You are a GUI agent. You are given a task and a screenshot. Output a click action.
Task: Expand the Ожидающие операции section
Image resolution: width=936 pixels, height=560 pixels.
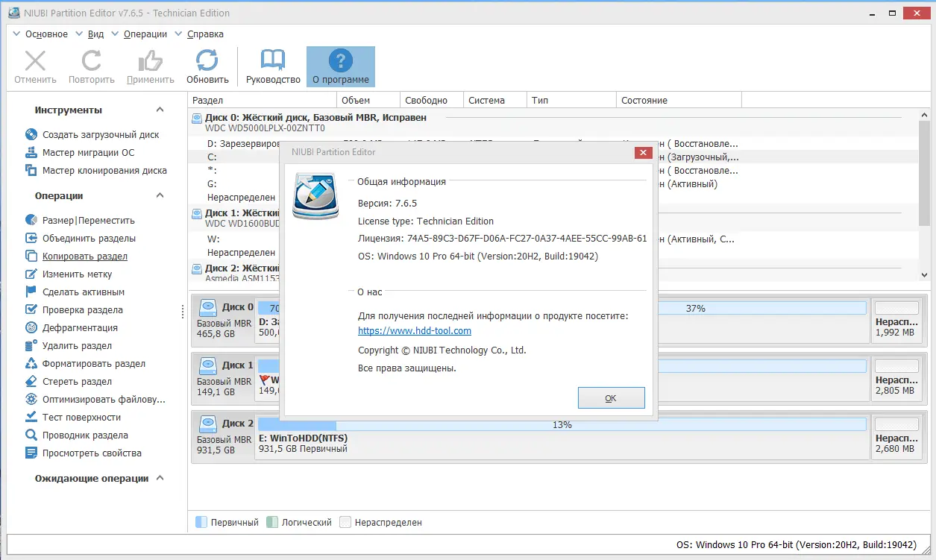pos(159,478)
